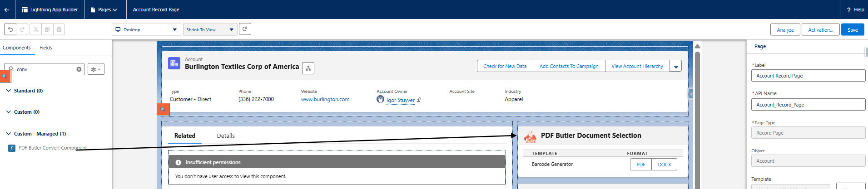Click the Activation button
This screenshot has width=868, height=189.
pyautogui.click(x=820, y=29)
